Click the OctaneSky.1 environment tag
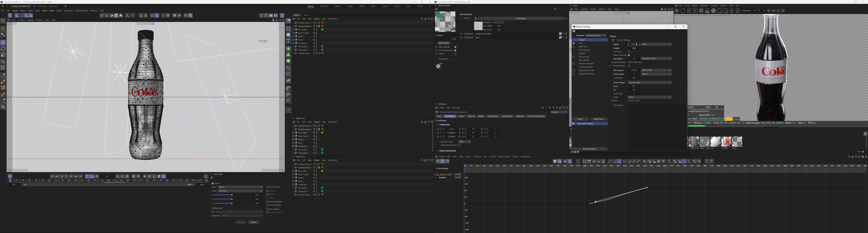 pyautogui.click(x=322, y=46)
